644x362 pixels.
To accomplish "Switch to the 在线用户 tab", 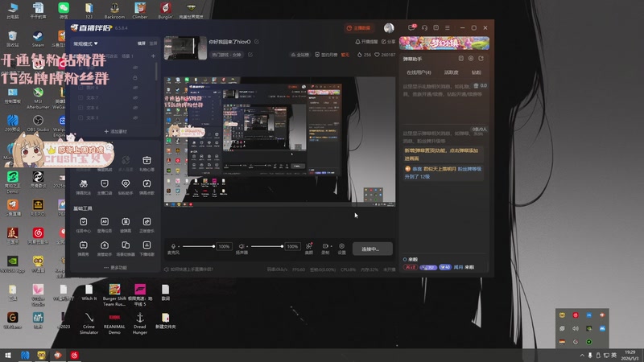I will pos(419,72).
